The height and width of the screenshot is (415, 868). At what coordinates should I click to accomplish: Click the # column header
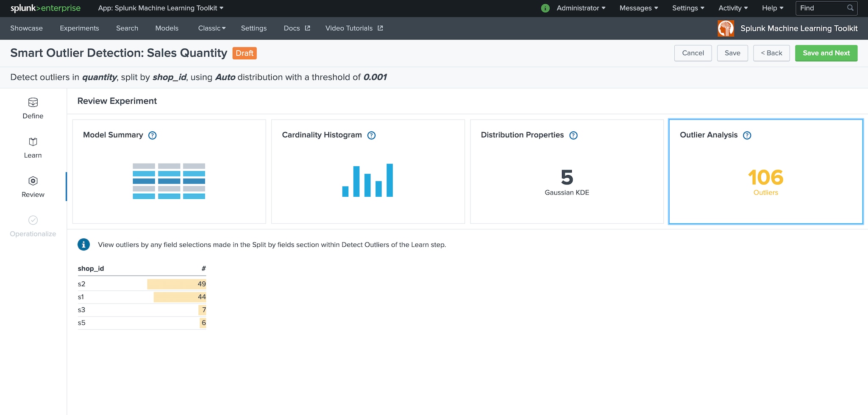coord(203,268)
